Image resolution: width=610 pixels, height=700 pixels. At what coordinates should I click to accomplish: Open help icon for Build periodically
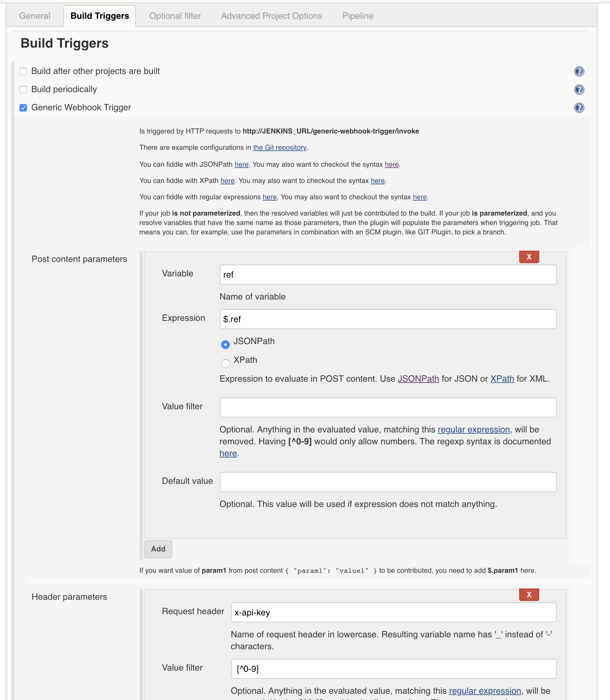tap(579, 90)
